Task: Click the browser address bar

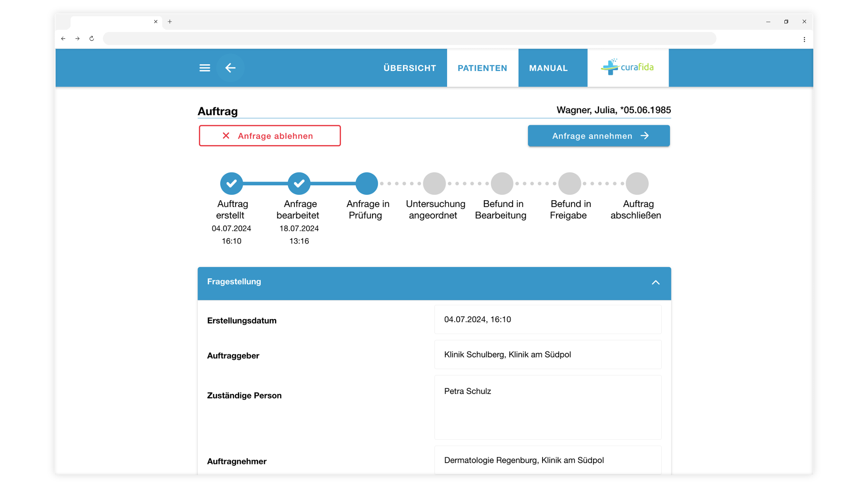Action: 410,39
